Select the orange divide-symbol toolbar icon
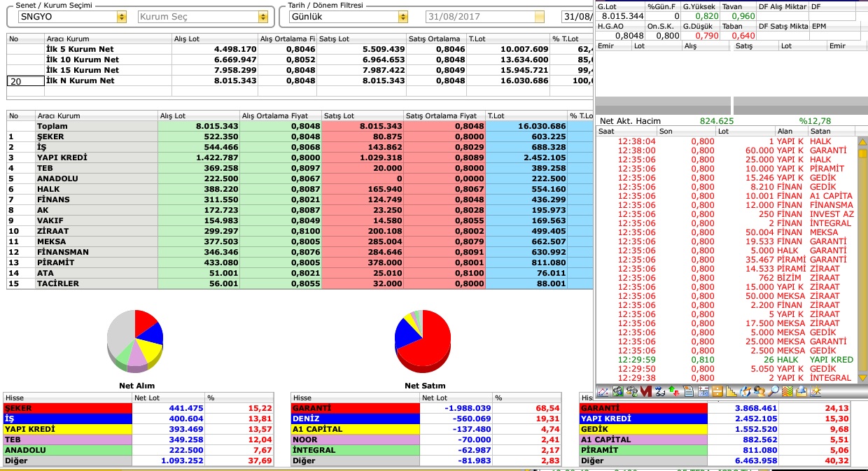 click(x=717, y=391)
